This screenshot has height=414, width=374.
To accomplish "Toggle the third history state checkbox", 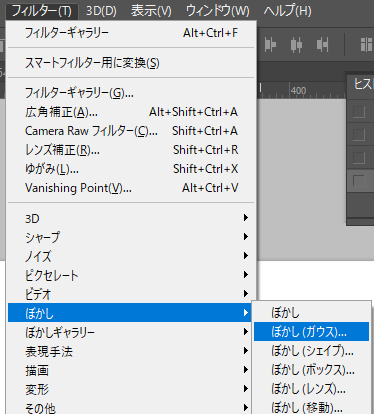I will point(358,157).
